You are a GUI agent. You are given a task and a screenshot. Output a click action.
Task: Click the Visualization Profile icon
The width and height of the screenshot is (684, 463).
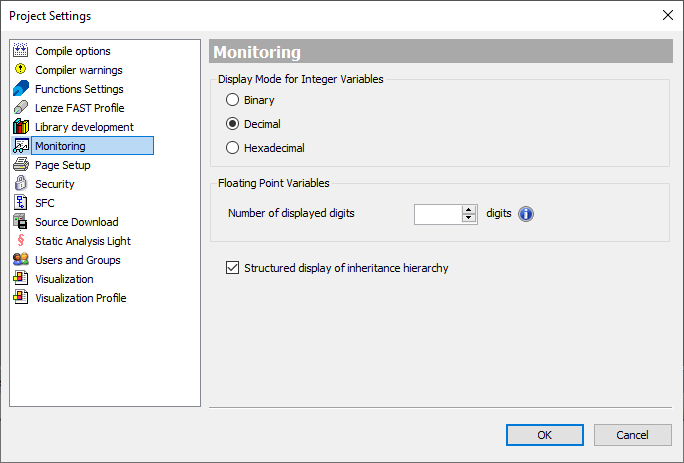21,297
